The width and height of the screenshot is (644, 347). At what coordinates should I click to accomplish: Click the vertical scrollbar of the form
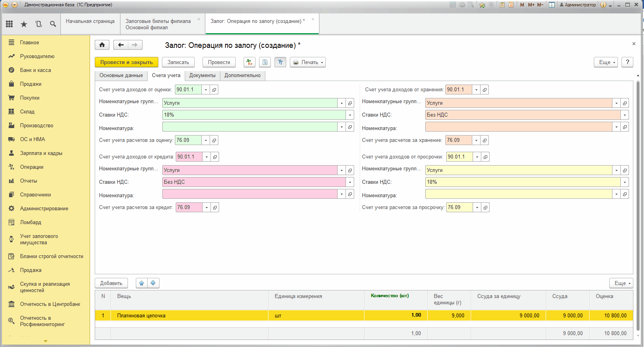(x=638, y=206)
